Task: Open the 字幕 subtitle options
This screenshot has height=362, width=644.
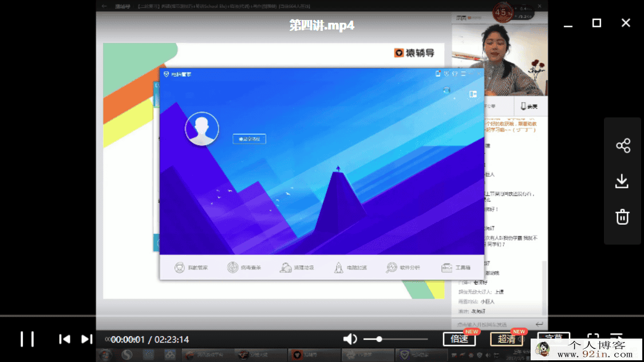Action: (x=554, y=337)
